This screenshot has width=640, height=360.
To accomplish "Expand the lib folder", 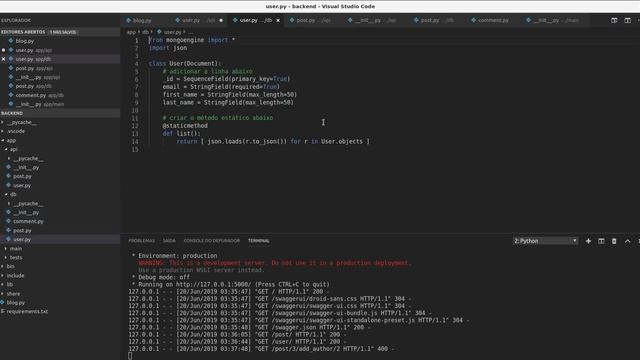I will (9, 284).
